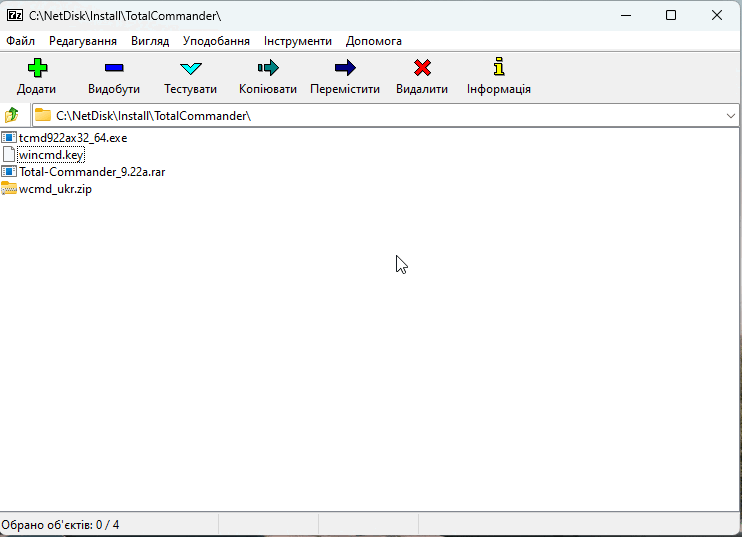
Task: Go up one folder level
Action: tap(11, 115)
